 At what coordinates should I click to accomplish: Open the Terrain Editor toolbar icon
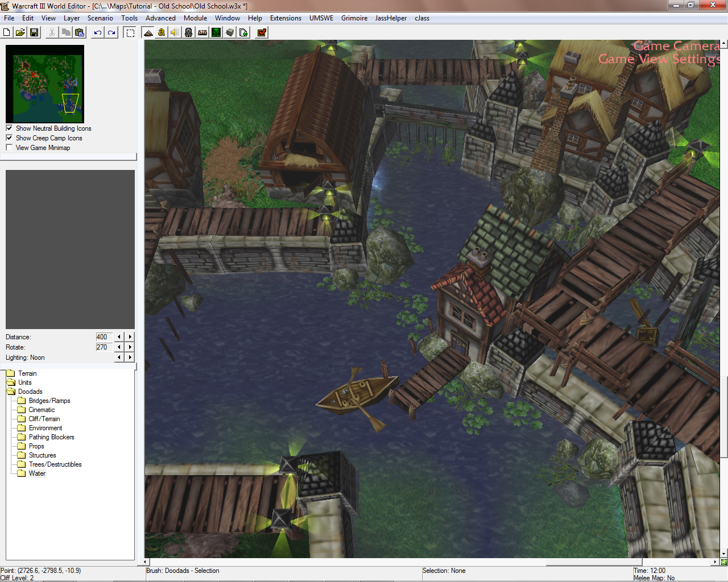148,32
